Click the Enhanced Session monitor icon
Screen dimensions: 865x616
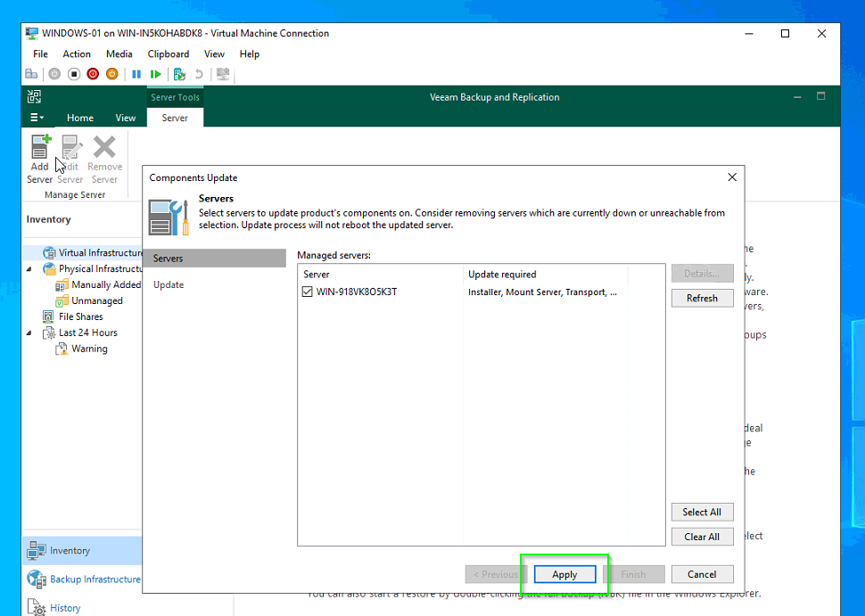click(223, 74)
